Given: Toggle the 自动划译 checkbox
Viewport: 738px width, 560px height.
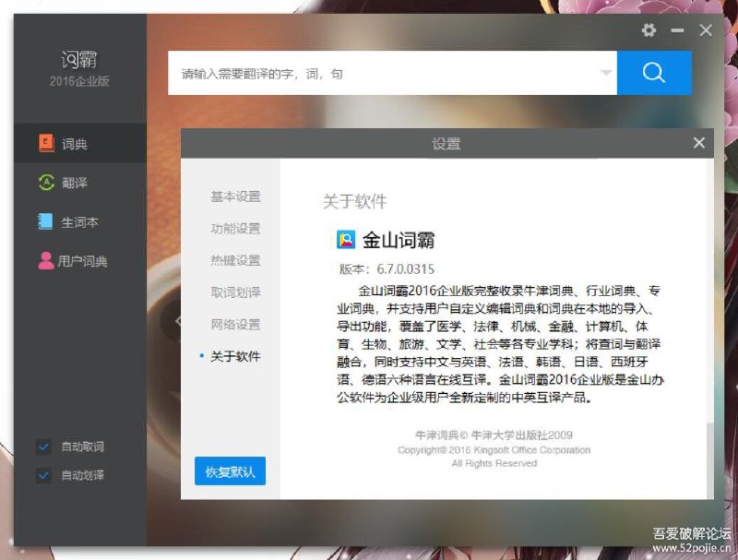Looking at the screenshot, I should point(43,475).
